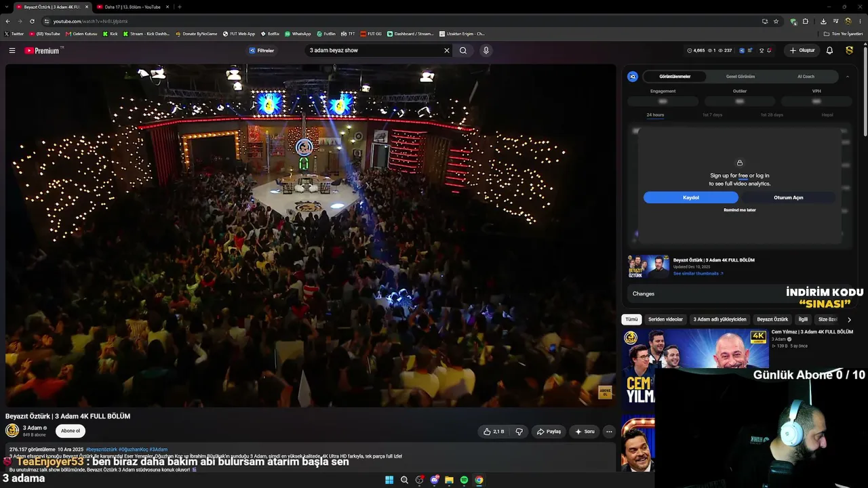Screen dimensions: 868x488
Task: Select the 1st 28 days range
Action: (x=772, y=115)
